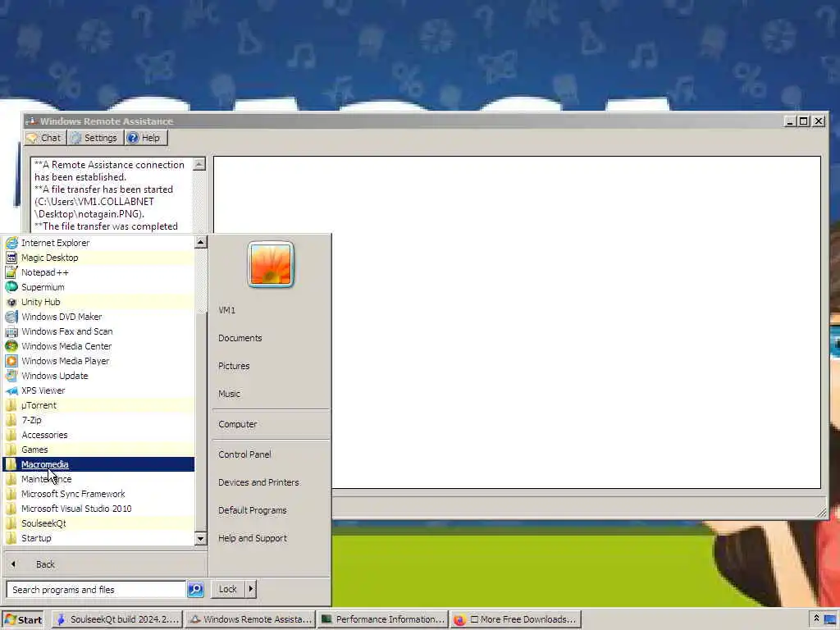
Task: Click the Lock button
Action: pos(228,589)
